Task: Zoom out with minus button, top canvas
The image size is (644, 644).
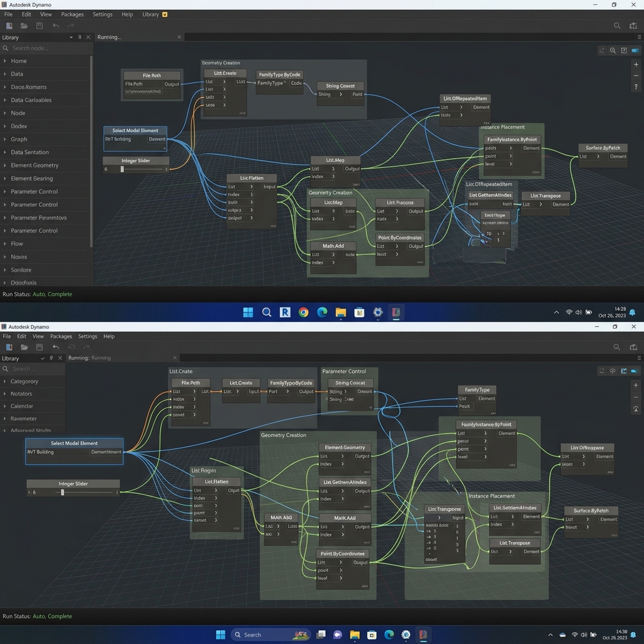Action: pyautogui.click(x=636, y=75)
